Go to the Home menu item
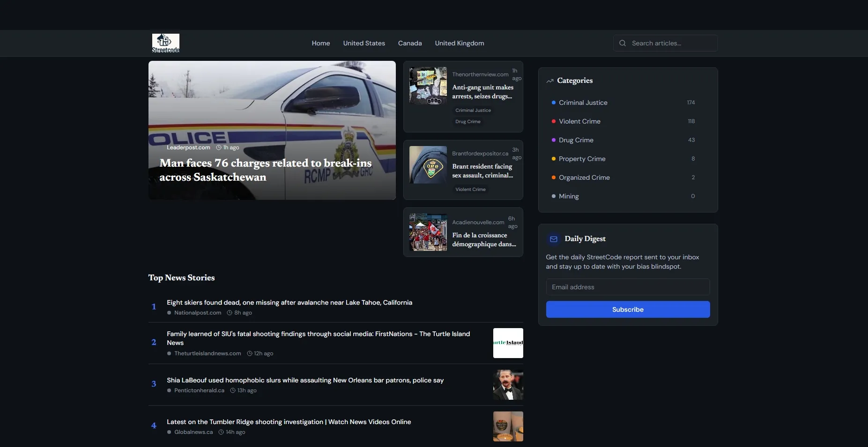 [x=321, y=43]
